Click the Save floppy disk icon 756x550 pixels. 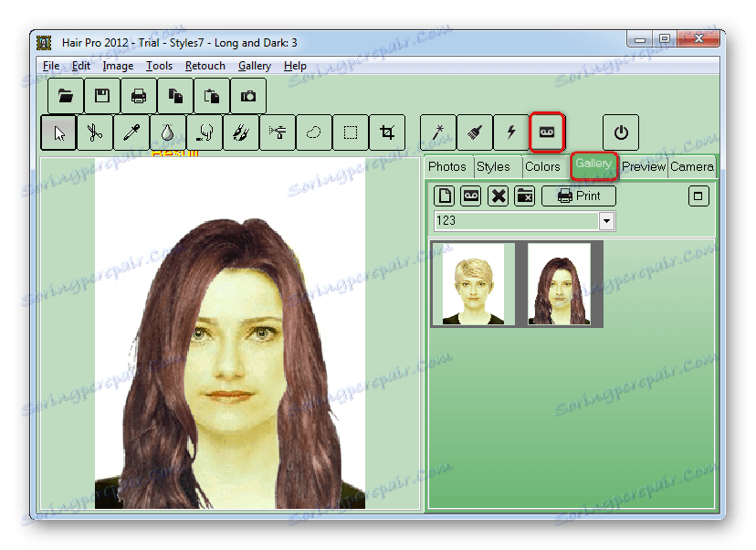102,96
